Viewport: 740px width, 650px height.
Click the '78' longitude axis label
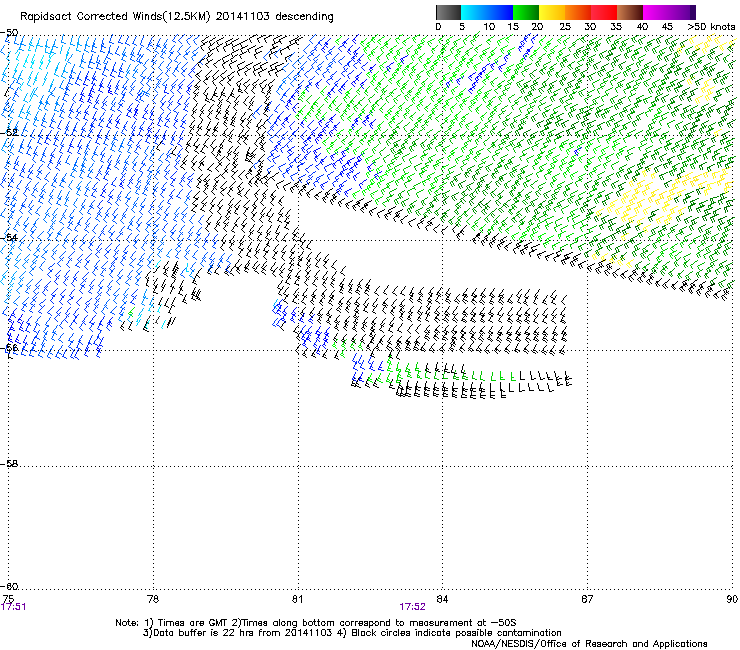coord(153,599)
